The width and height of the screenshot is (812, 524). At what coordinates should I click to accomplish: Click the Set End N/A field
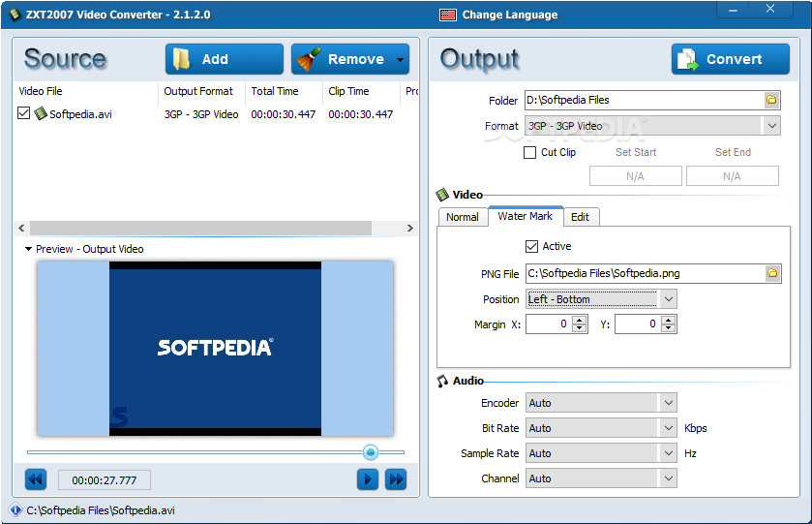click(x=733, y=176)
